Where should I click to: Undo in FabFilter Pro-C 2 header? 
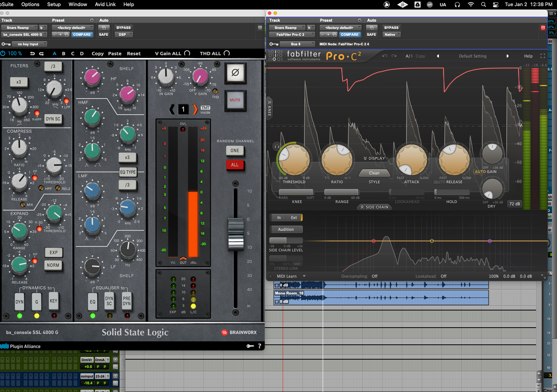pyautogui.click(x=385, y=56)
